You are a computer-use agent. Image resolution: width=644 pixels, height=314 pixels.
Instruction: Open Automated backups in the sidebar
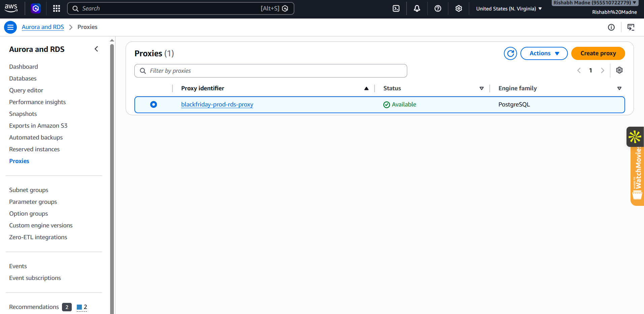click(36, 137)
